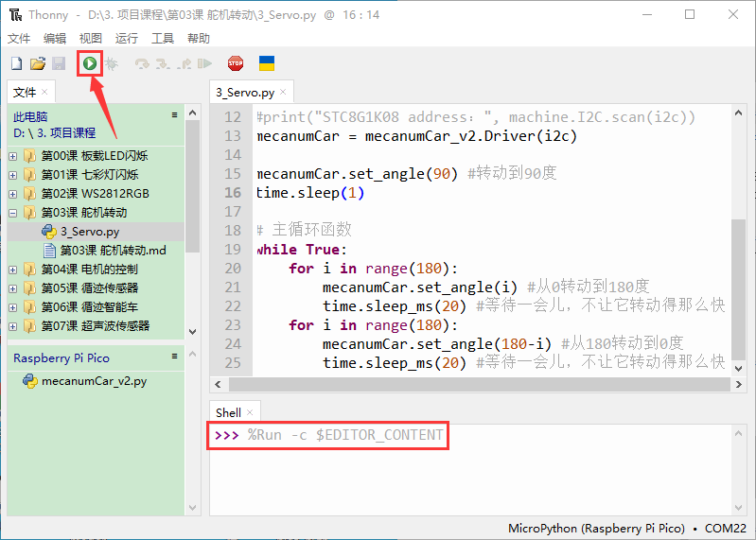This screenshot has height=540, width=756.
Task: Open the 文件 menu
Action: click(19, 39)
